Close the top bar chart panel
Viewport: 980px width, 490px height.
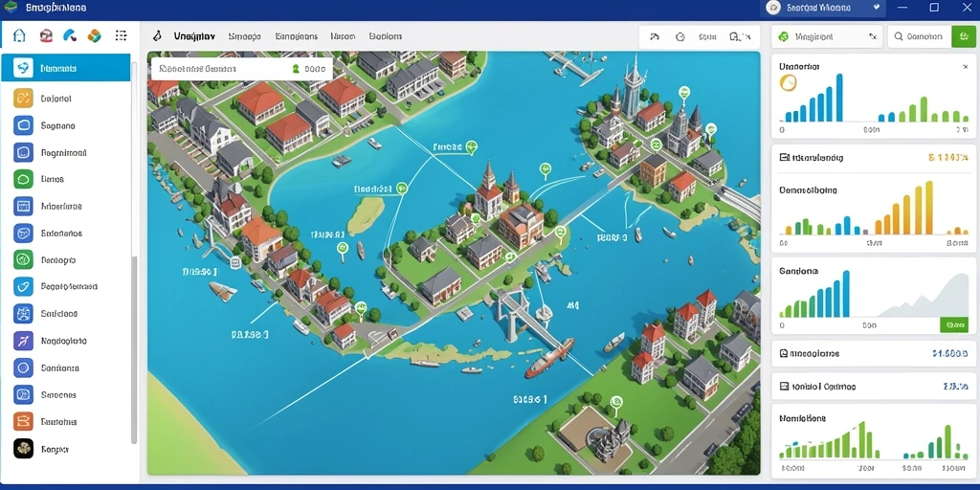(x=965, y=66)
